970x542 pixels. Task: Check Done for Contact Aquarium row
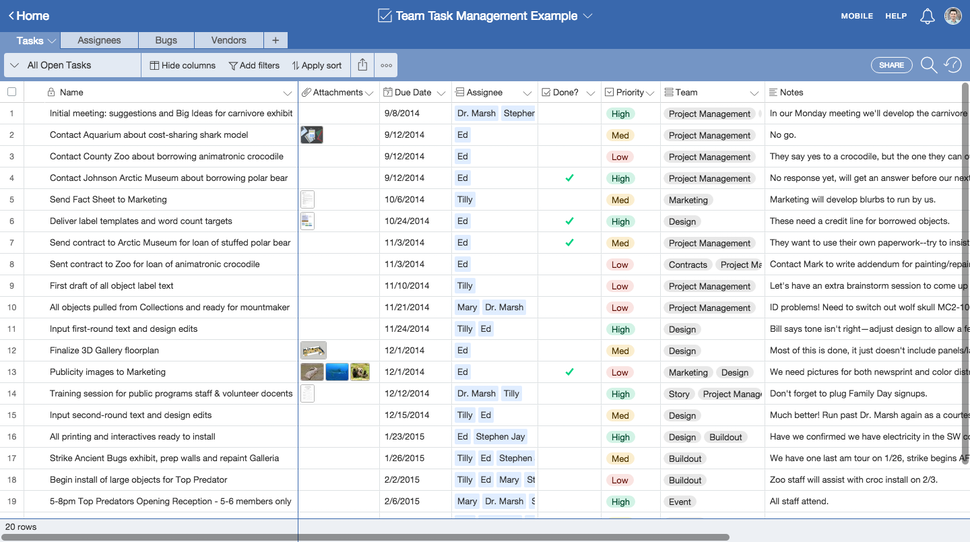click(x=569, y=135)
